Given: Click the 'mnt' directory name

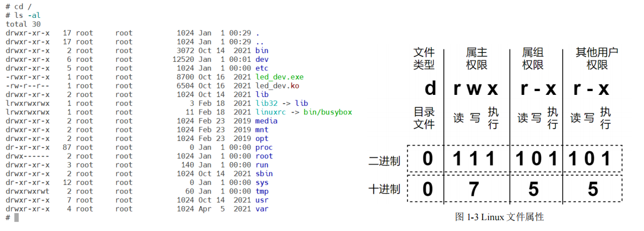Looking at the screenshot, I should (261, 130).
